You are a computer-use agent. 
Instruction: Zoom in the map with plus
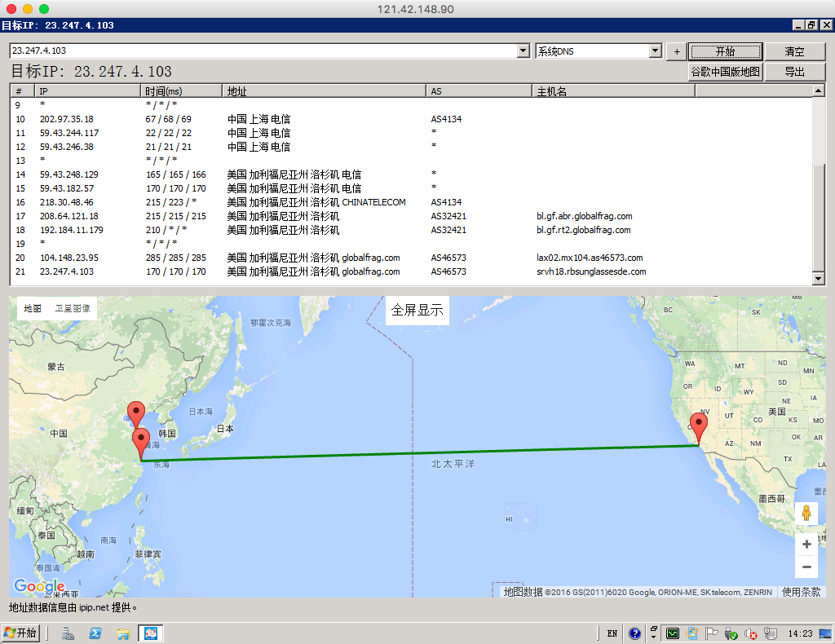(x=806, y=544)
